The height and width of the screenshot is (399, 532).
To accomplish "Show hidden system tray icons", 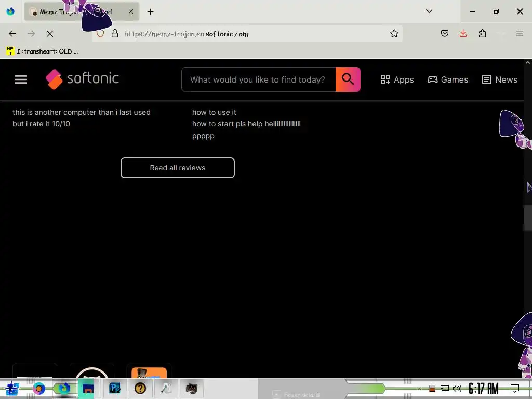I will [419, 389].
